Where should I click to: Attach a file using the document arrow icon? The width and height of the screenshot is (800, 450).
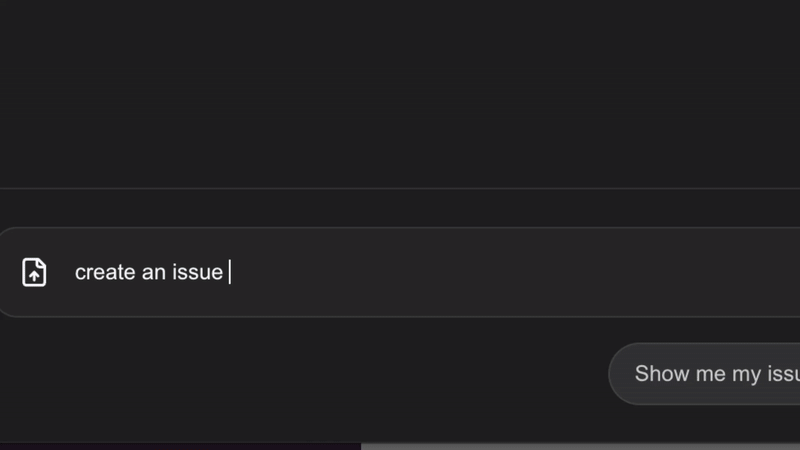(x=34, y=272)
